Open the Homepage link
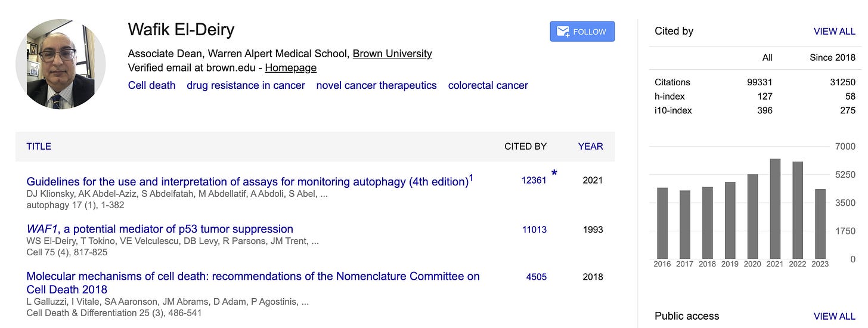The width and height of the screenshot is (868, 328). [290, 68]
